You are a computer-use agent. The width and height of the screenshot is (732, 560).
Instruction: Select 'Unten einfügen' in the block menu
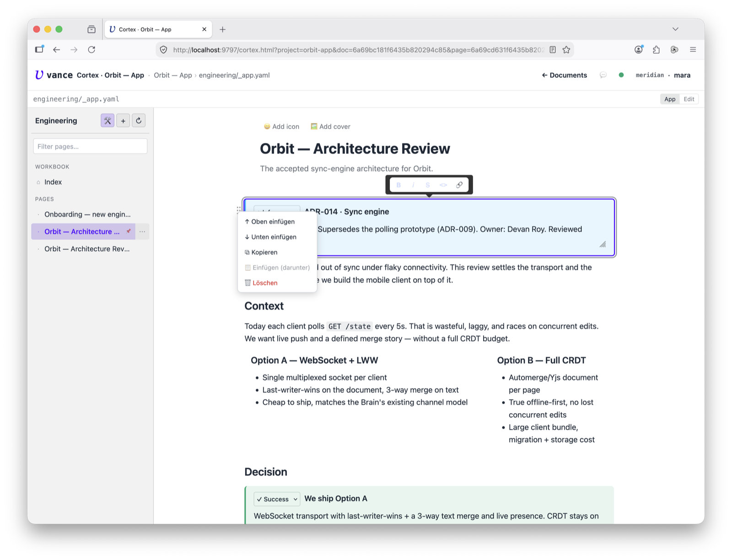[277, 237]
